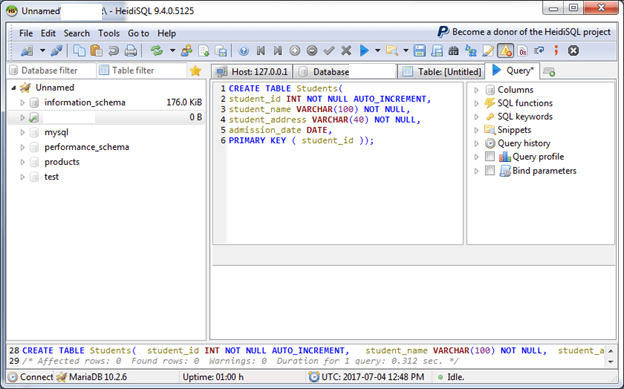Switch to the Host: 127.0.0.1 tab
The image size is (624, 389).
point(252,72)
